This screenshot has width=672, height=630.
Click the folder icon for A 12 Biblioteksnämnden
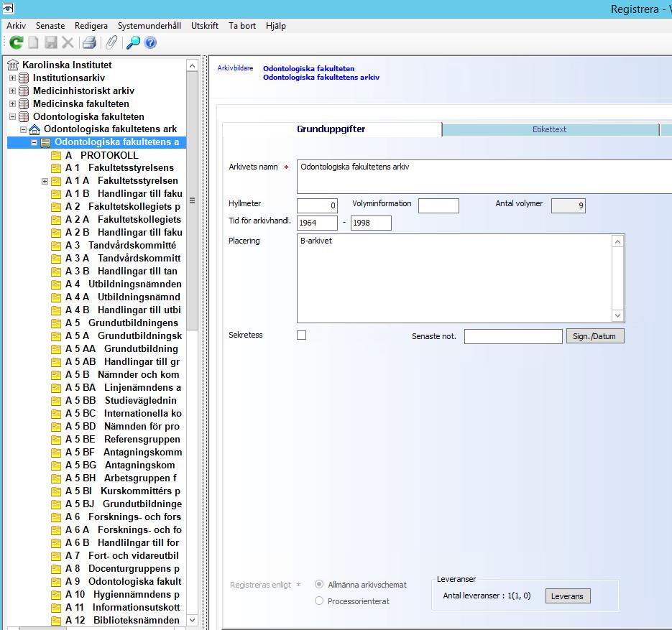56,621
